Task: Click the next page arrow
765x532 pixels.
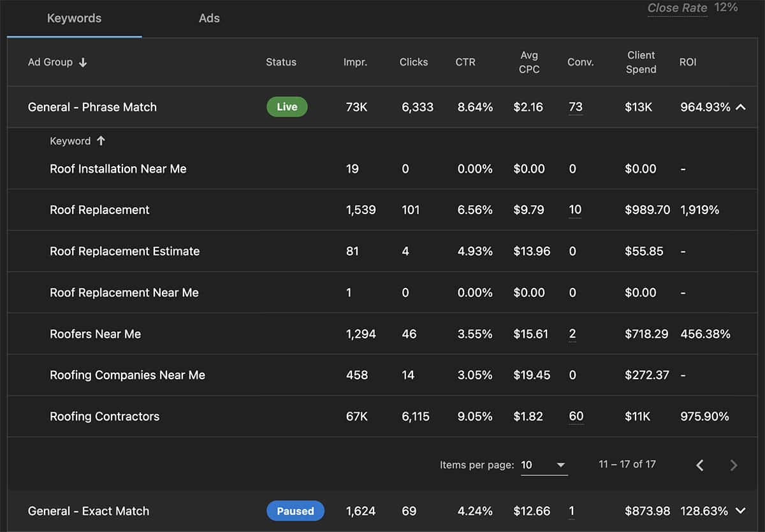Action: pos(733,465)
